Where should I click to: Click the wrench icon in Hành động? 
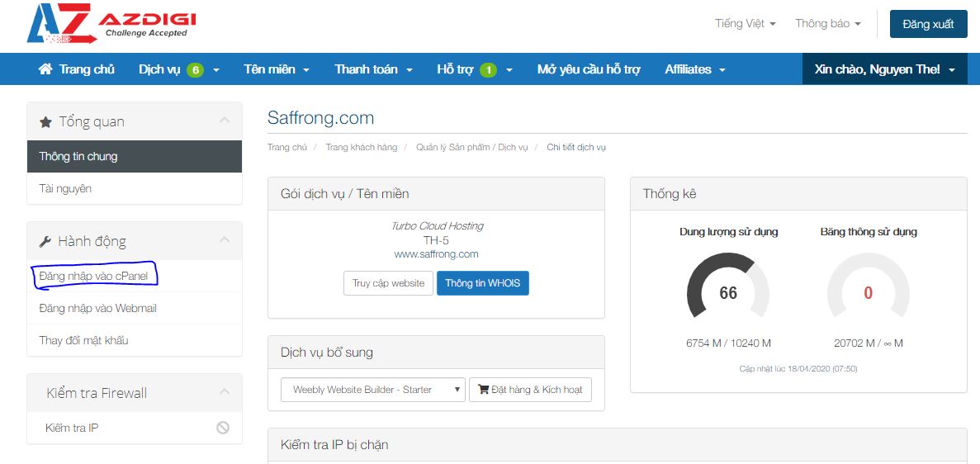[45, 242]
